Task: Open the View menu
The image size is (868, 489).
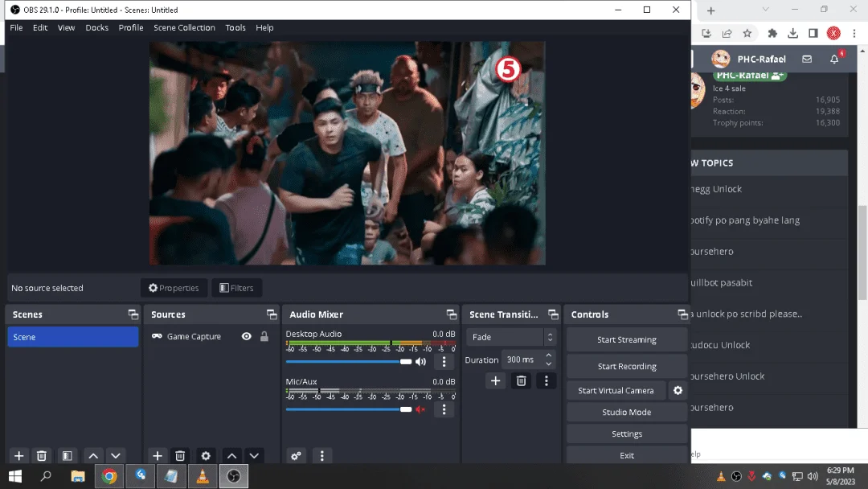Action: tap(66, 27)
